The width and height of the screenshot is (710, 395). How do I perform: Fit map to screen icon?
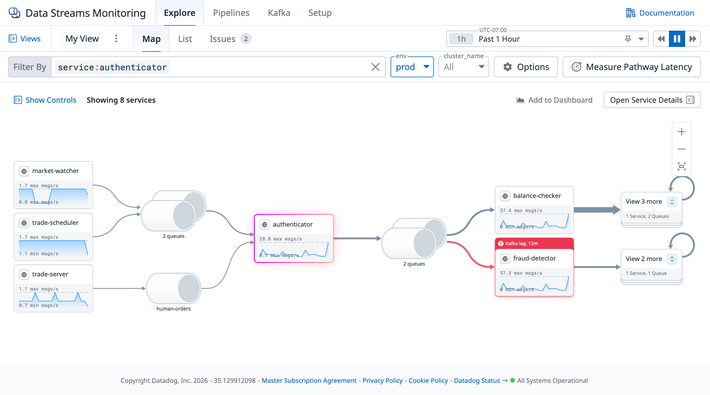tap(681, 166)
